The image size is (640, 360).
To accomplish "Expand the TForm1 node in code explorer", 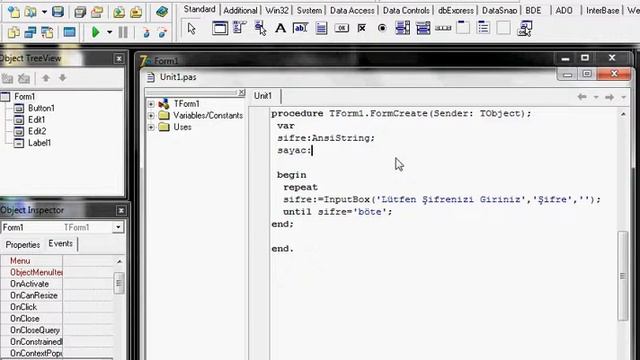I will click(151, 104).
